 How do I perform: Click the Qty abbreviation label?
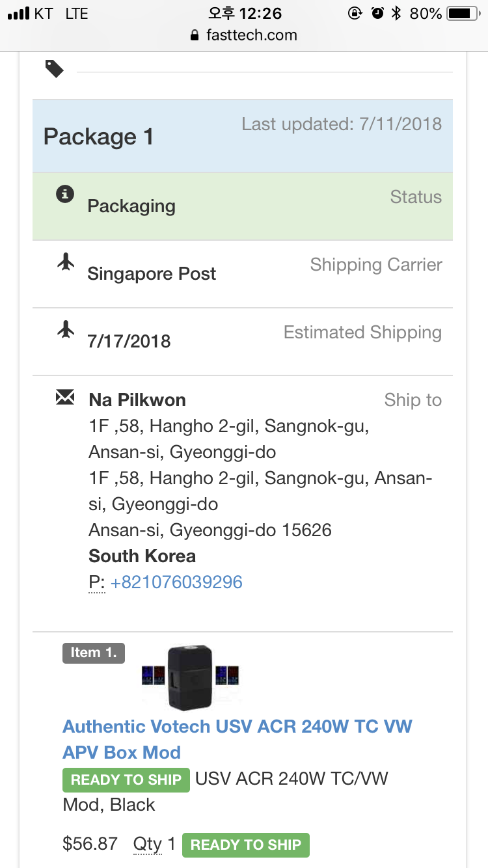pos(147,845)
